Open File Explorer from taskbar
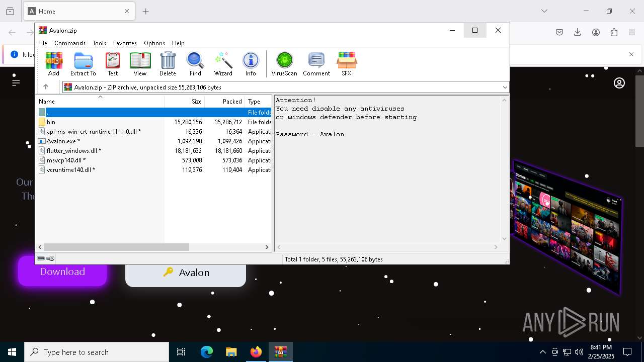The image size is (644, 362). pyautogui.click(x=231, y=352)
